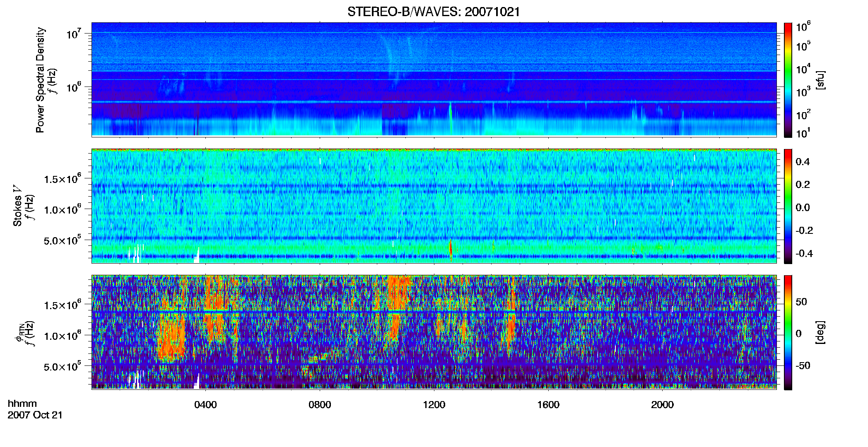Screen dimensions: 868x447
Task: Click the 0.4 label on Stokes color bar
Action: click(803, 162)
